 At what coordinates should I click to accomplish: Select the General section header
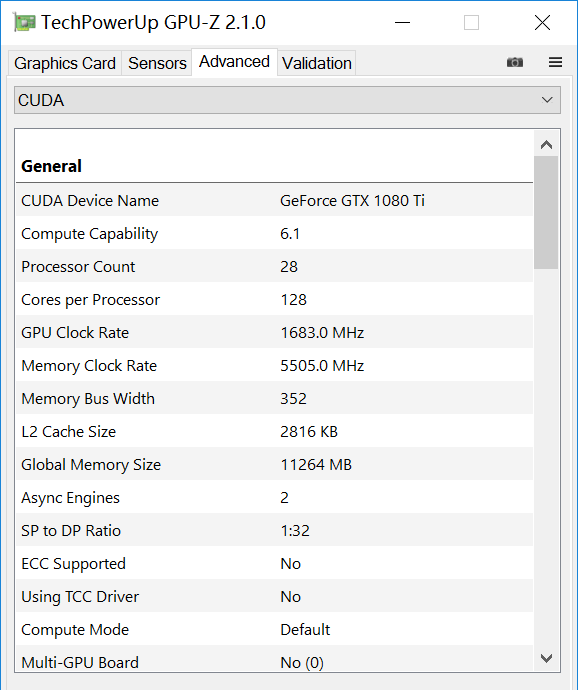[x=52, y=166]
